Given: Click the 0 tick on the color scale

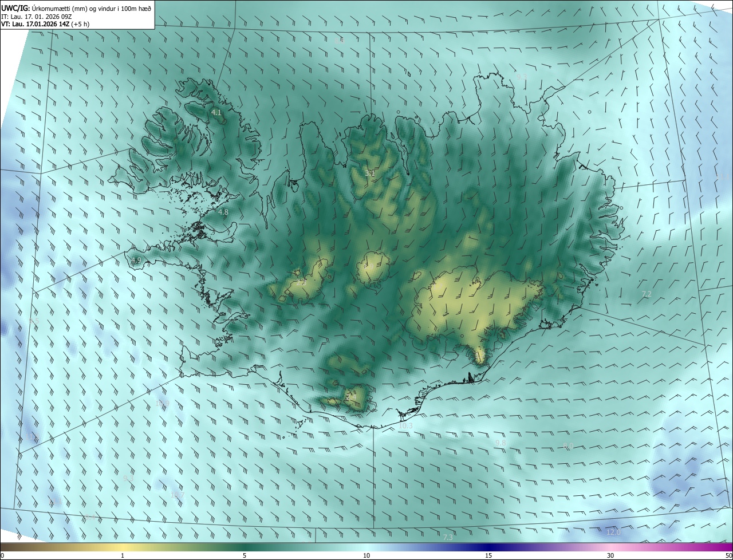Looking at the screenshot, I should (2, 555).
